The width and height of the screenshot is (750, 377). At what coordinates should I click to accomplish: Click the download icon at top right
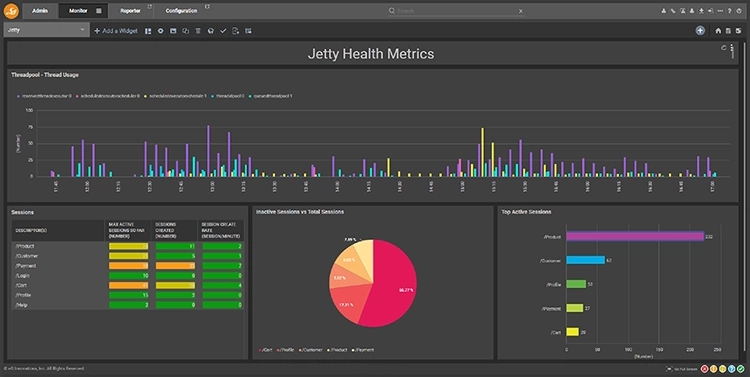(701, 11)
